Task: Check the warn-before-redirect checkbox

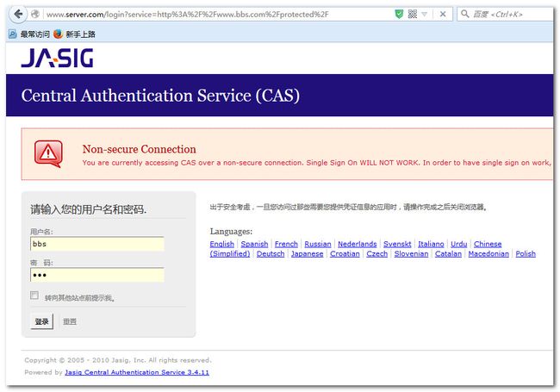Action: 34,296
